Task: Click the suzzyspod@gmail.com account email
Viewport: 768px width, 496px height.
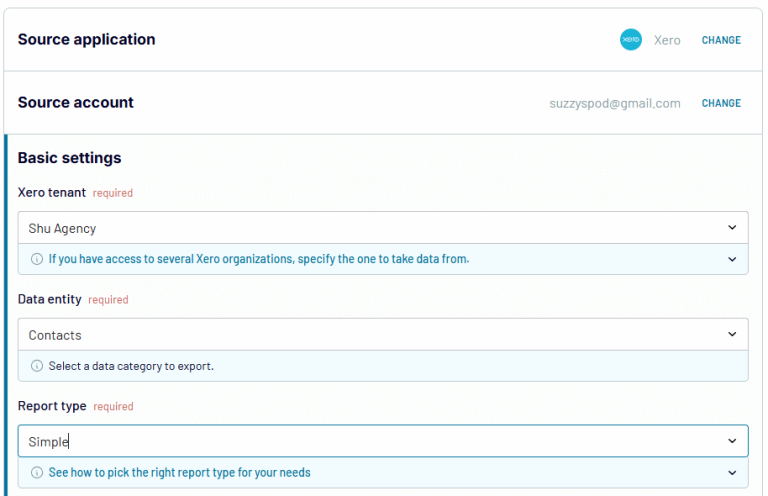Action: pos(614,103)
